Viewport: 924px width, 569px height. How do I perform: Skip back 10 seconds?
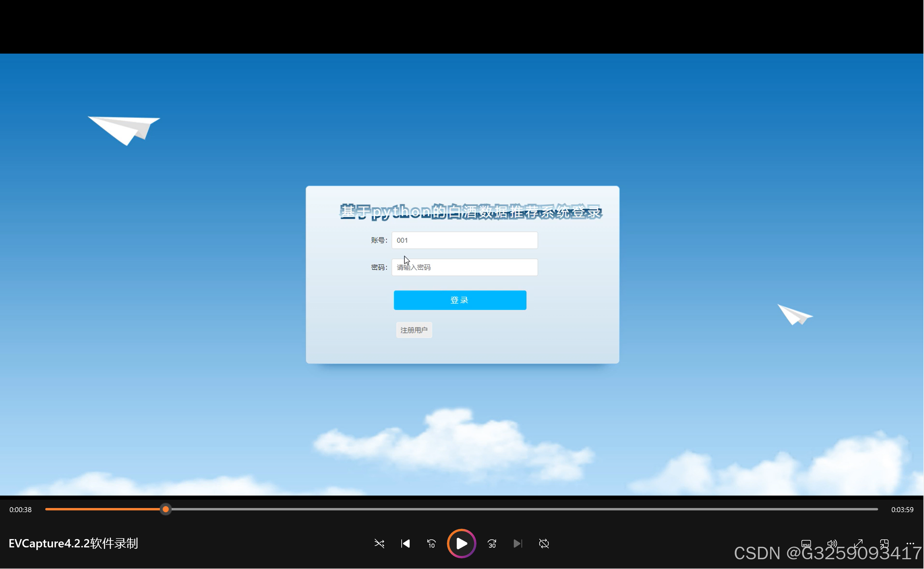tap(431, 544)
